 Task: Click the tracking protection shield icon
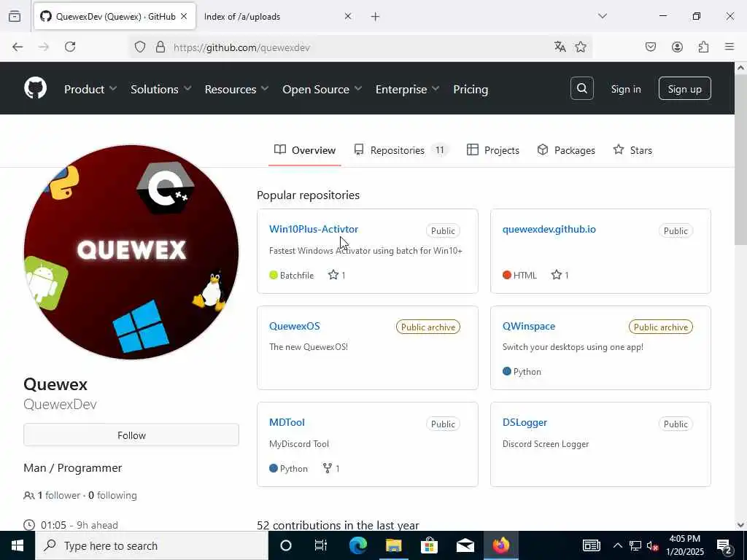pyautogui.click(x=139, y=47)
